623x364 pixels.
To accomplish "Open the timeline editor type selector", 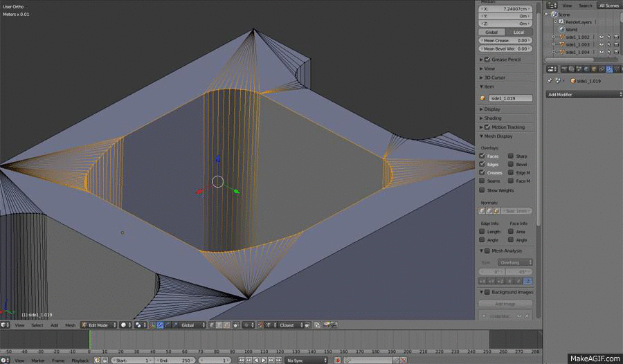I will pyautogui.click(x=5, y=360).
